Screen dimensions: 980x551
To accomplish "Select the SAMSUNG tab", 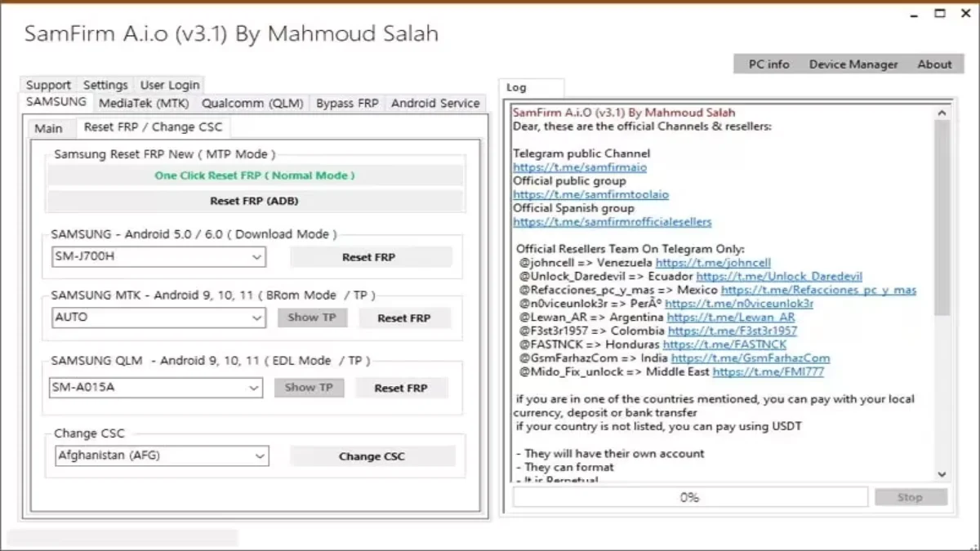I will click(56, 102).
